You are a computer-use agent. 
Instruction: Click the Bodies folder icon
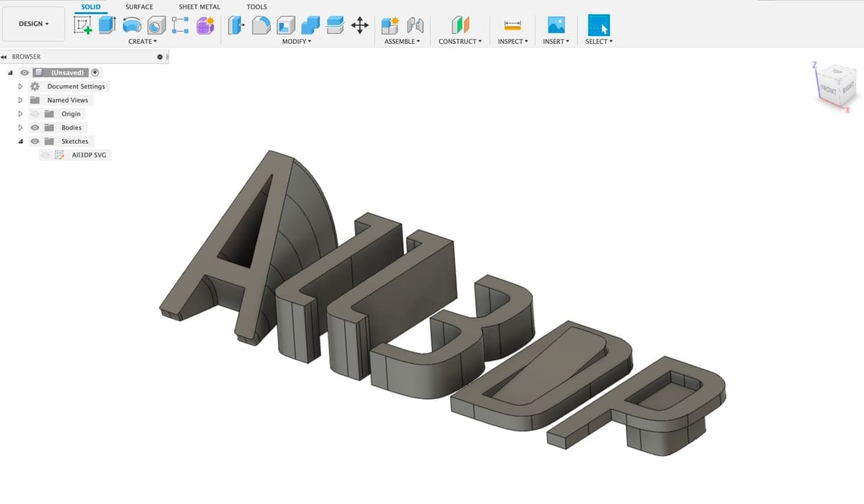[x=49, y=127]
